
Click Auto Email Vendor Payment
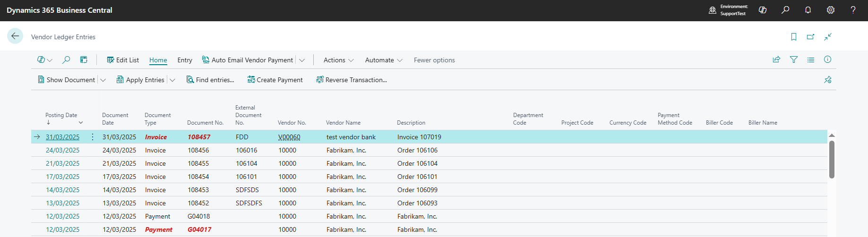coord(248,60)
